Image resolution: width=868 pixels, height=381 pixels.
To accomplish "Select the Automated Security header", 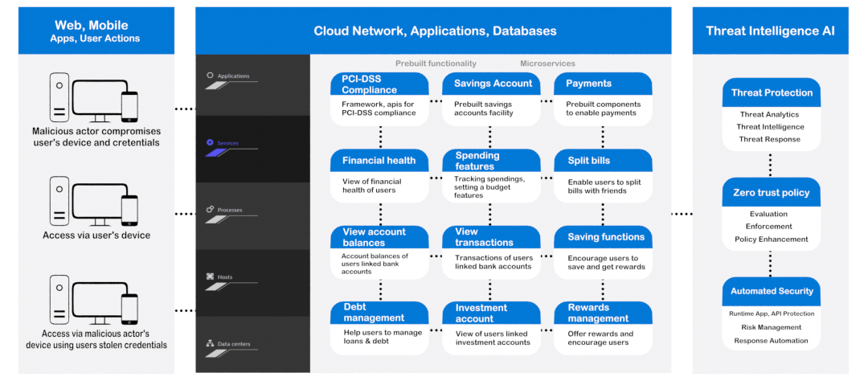I will click(771, 291).
